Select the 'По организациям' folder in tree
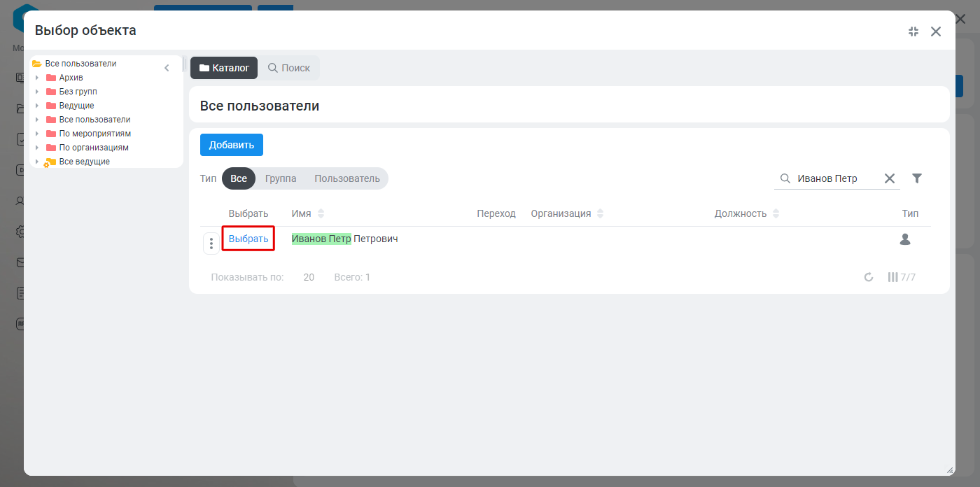The width and height of the screenshot is (980, 487). tap(94, 148)
